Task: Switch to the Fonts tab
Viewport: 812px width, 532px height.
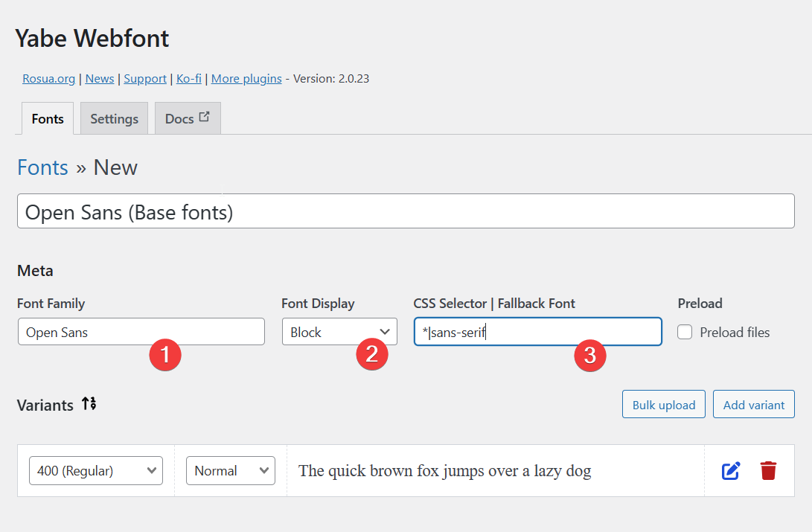Action: (48, 118)
